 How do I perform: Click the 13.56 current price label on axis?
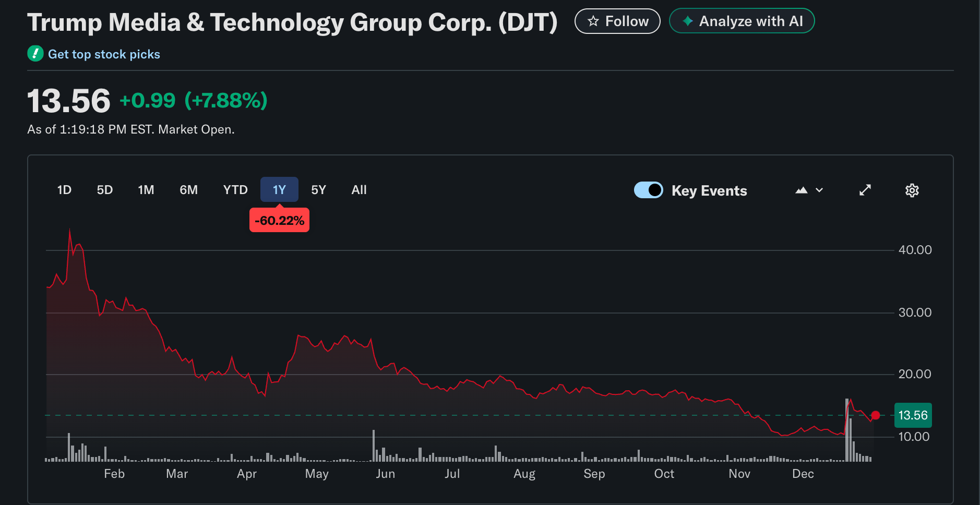coord(913,415)
